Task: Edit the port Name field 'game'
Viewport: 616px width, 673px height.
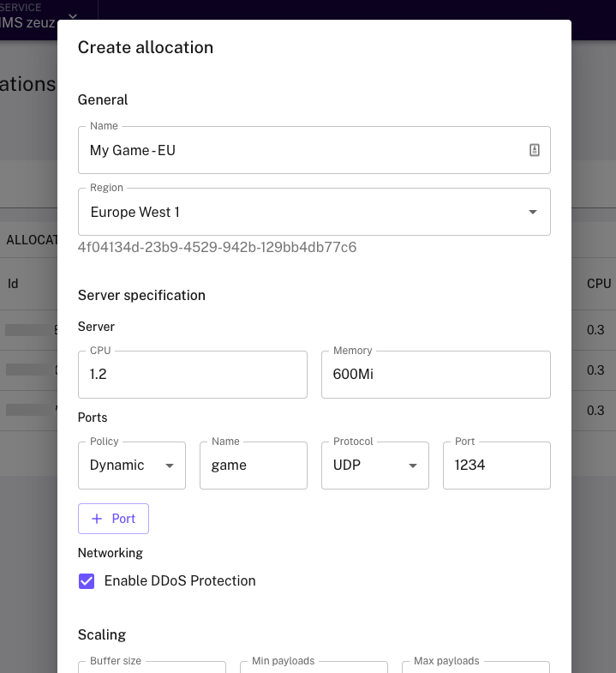Action: pyautogui.click(x=253, y=466)
